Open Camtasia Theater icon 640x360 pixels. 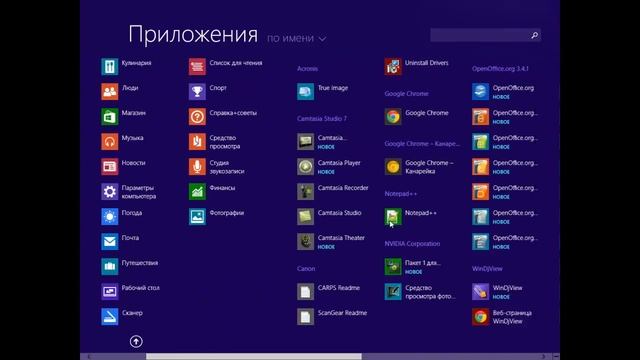click(x=305, y=242)
